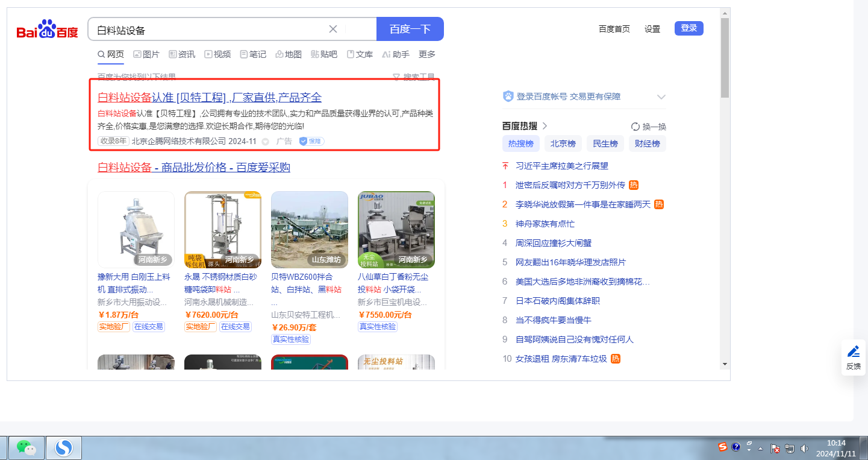The height and width of the screenshot is (460, 868).
Task: Click the Action Center flag tray icon
Action: click(776, 449)
